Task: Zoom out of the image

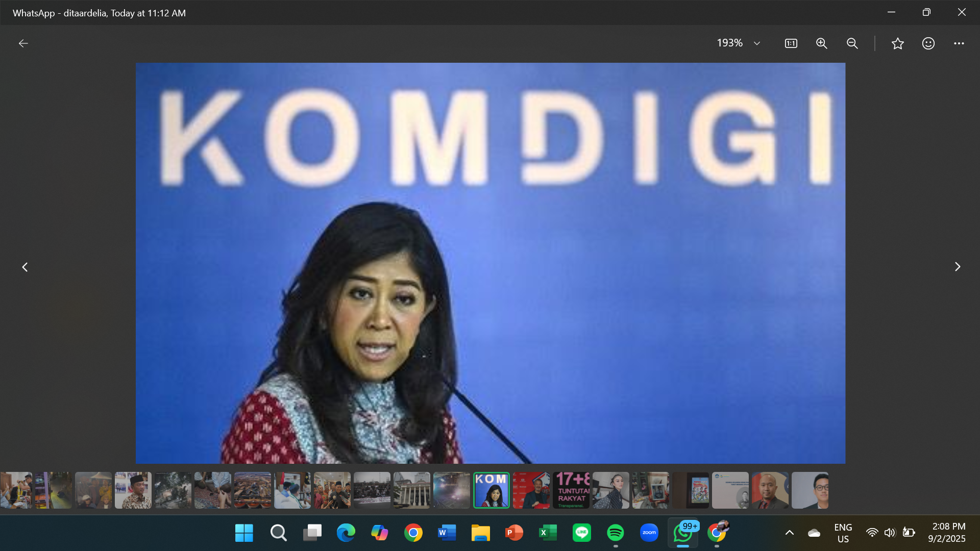Action: click(852, 43)
